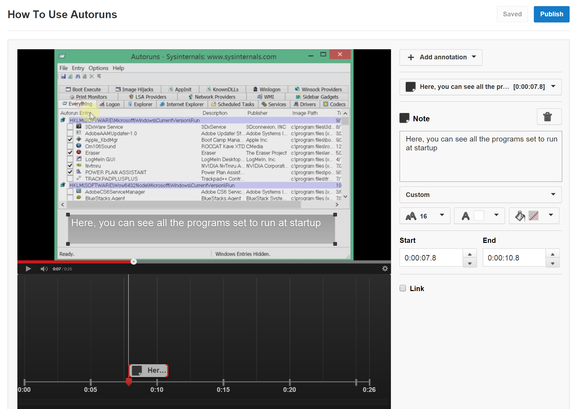
Task: Switch to the Winsock Providers tab
Action: pyautogui.click(x=318, y=89)
